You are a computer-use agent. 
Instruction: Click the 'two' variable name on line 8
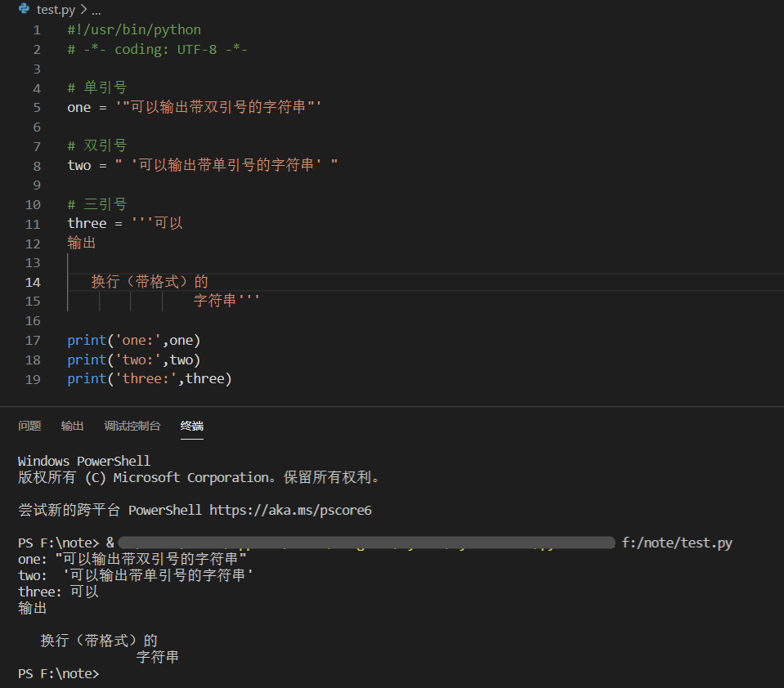click(x=78, y=166)
